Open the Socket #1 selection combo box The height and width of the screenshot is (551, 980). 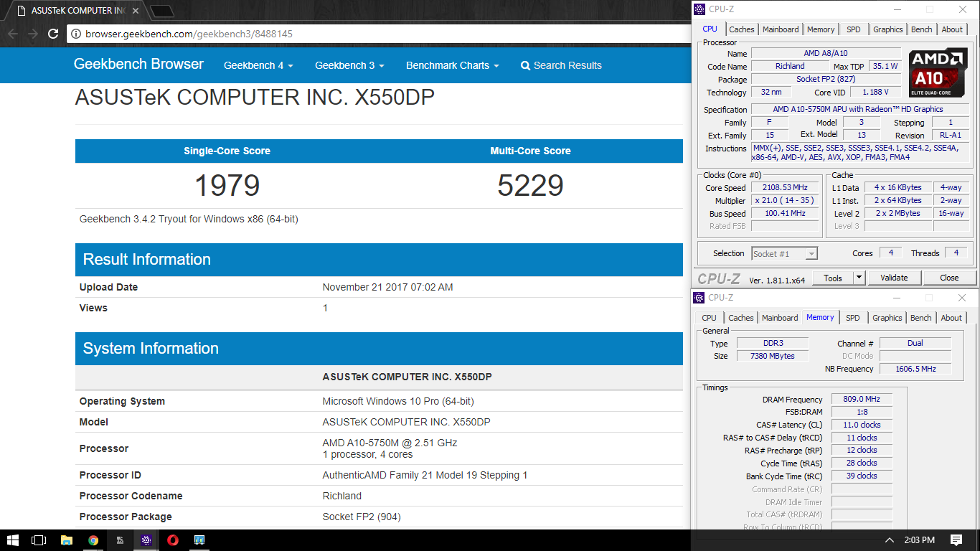click(784, 253)
